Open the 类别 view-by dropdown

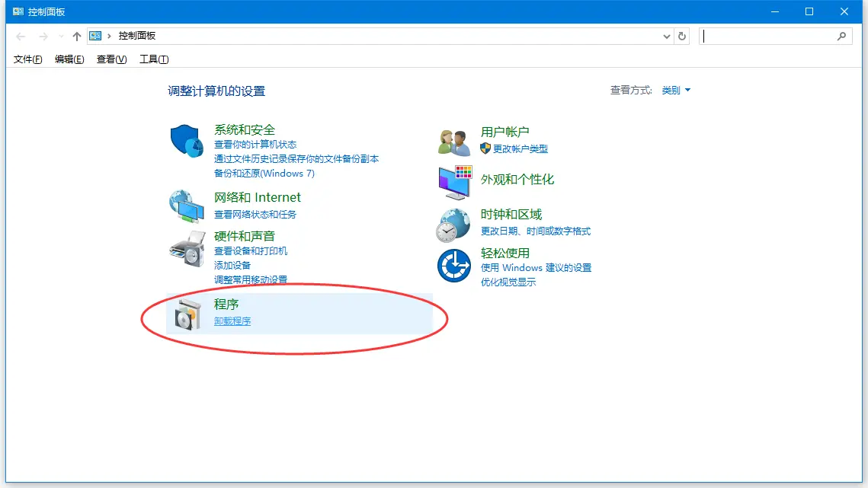click(x=676, y=90)
